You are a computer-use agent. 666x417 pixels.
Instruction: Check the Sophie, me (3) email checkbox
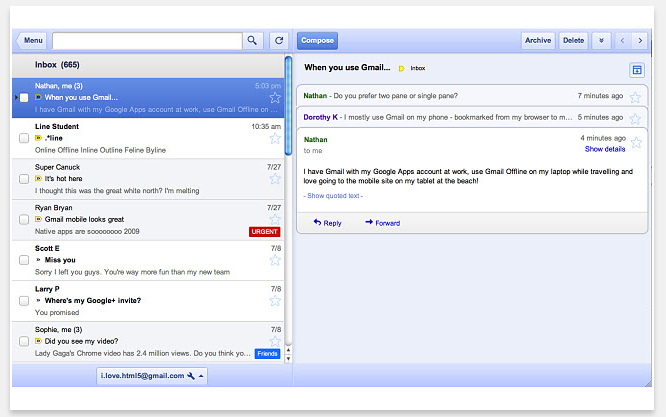[24, 341]
